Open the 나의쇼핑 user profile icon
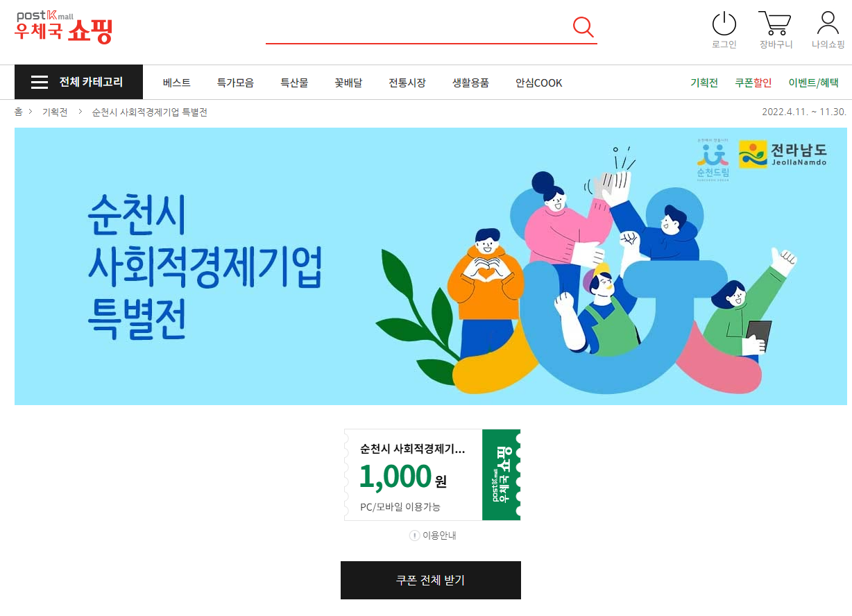 pos(828,23)
